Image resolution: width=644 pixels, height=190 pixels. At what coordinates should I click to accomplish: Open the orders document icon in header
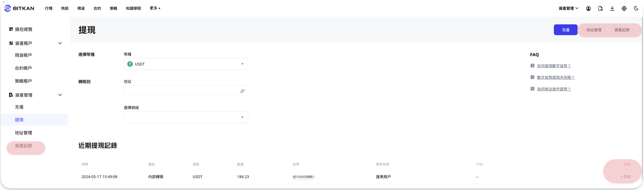(600, 9)
